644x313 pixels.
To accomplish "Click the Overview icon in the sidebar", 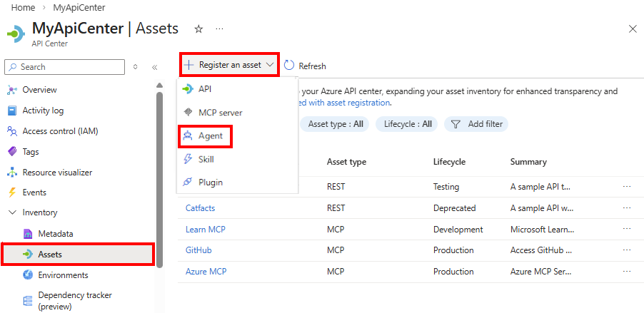I will tap(12, 90).
